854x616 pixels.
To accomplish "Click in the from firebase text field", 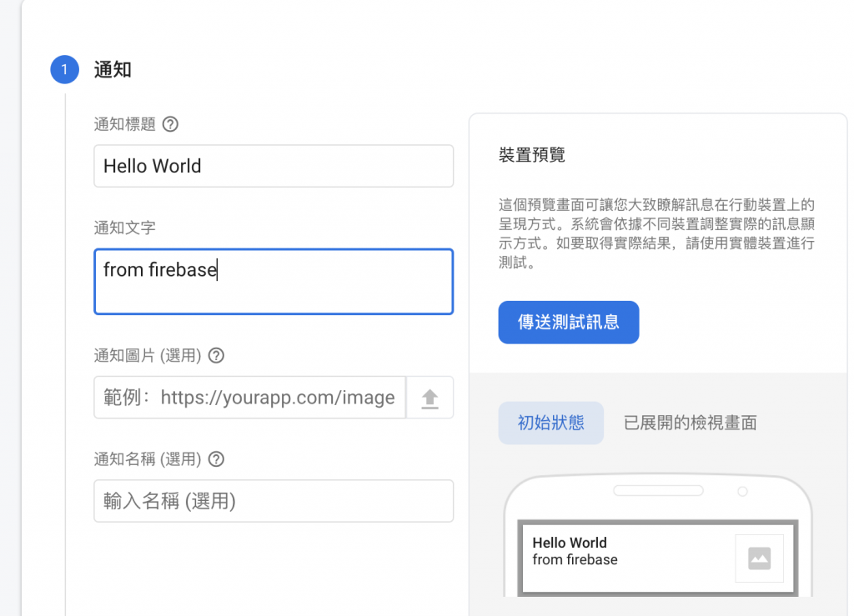I will pos(274,282).
